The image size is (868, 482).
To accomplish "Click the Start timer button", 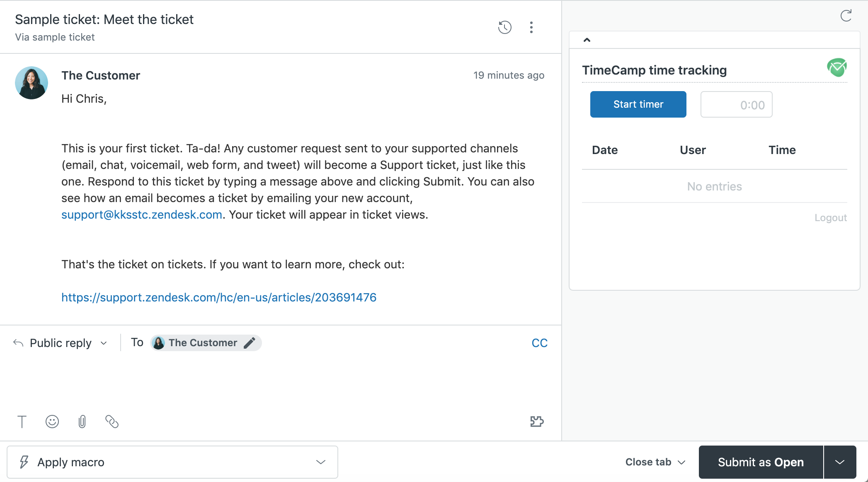I will point(638,104).
